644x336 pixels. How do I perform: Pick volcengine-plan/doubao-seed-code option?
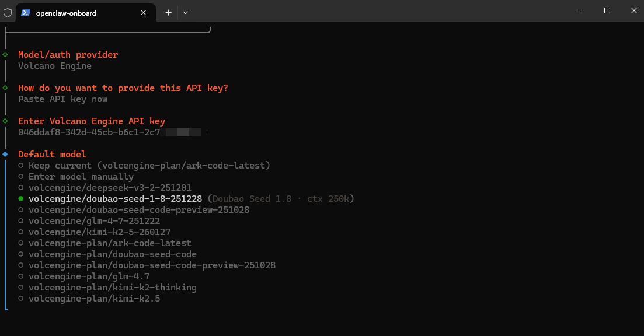(x=112, y=254)
